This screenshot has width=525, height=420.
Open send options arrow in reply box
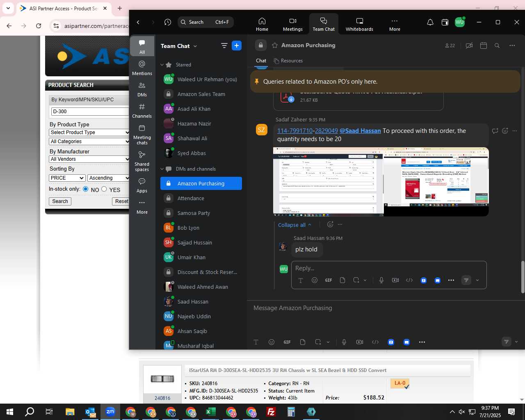tap(477, 280)
